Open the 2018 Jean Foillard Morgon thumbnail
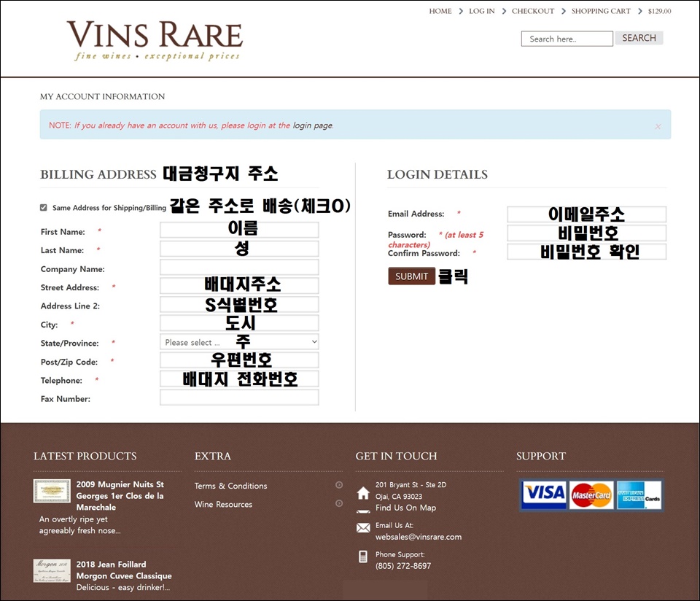The image size is (700, 601). click(52, 570)
